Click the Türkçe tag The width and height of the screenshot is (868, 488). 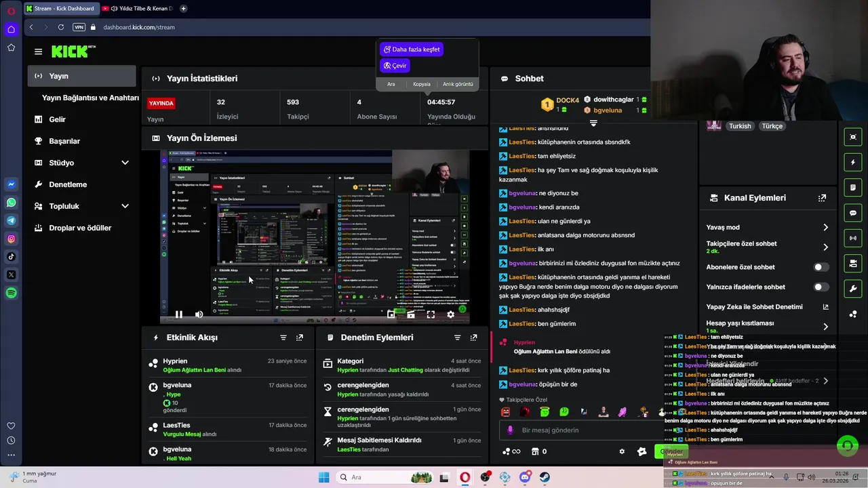[772, 126]
